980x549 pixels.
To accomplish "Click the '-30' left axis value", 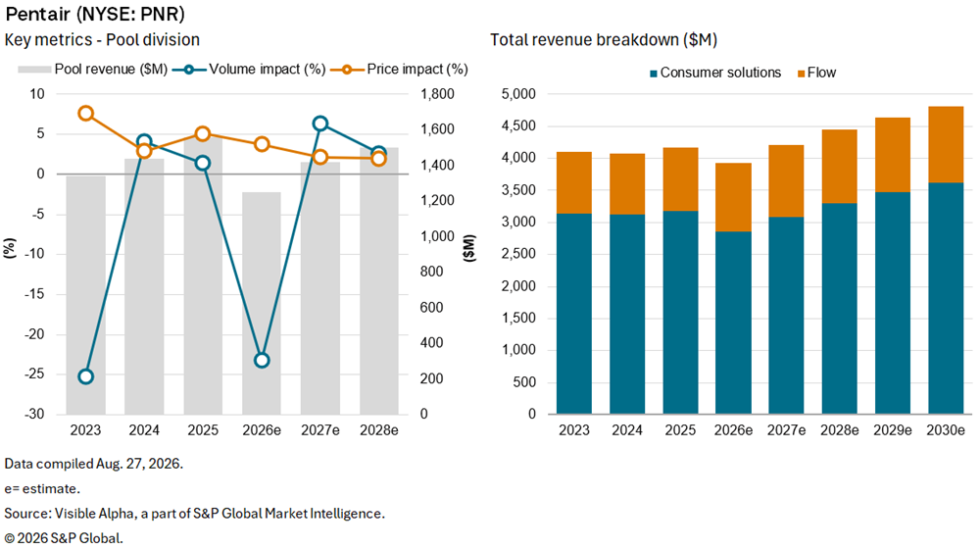I will point(34,415).
